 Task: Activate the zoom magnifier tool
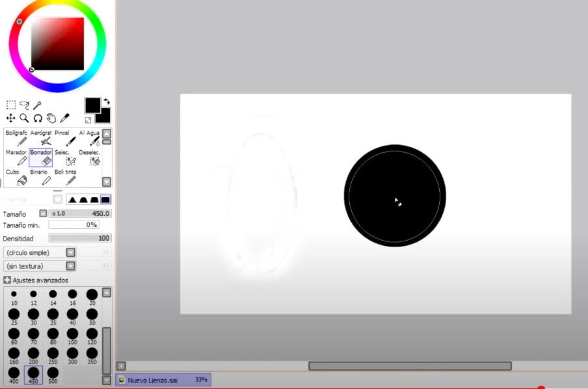click(x=24, y=118)
